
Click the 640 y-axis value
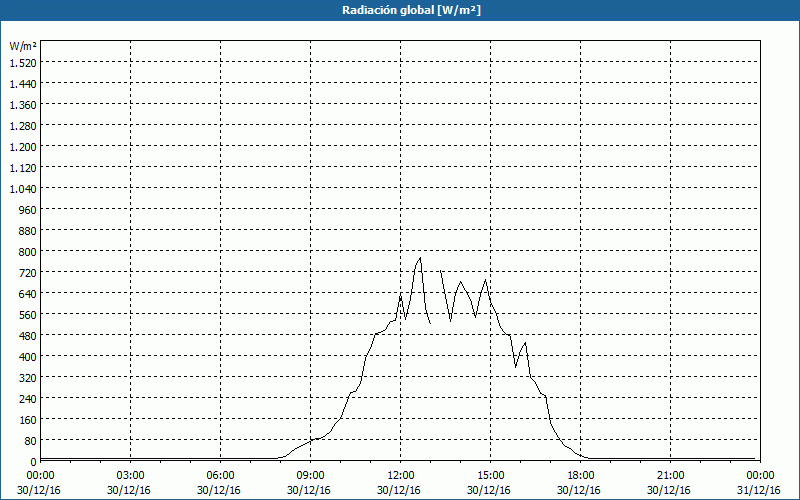[28, 294]
